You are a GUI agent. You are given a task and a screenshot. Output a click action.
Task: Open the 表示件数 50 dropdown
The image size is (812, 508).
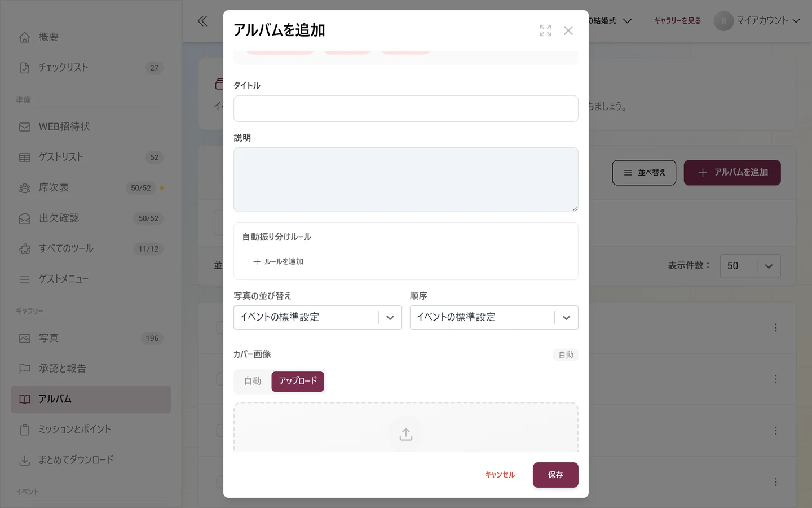click(x=750, y=266)
